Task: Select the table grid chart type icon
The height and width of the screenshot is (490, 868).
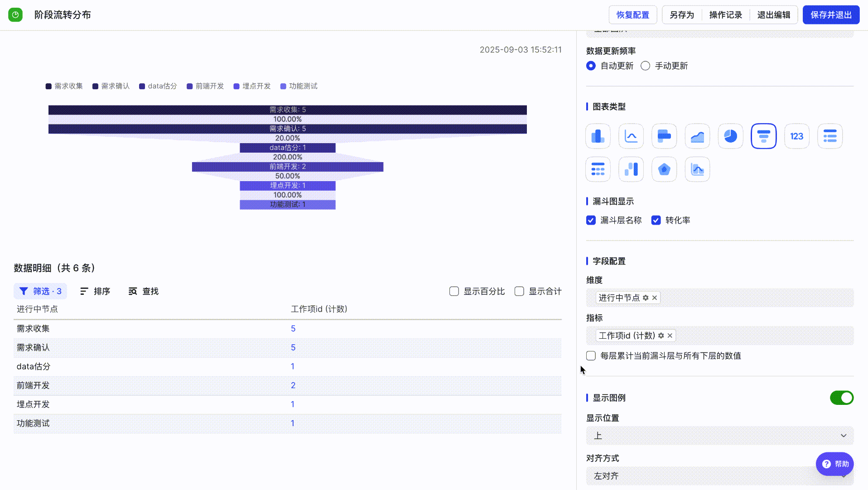Action: [x=598, y=169]
